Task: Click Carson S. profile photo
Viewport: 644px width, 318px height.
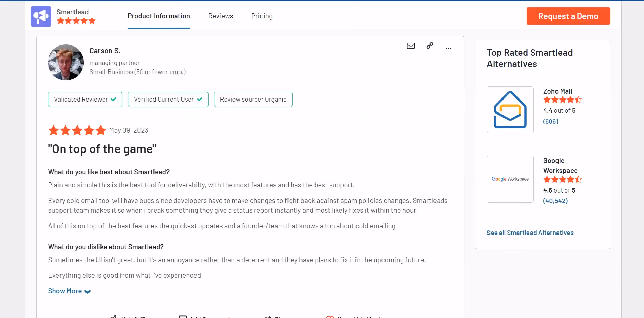Action: pos(66,63)
